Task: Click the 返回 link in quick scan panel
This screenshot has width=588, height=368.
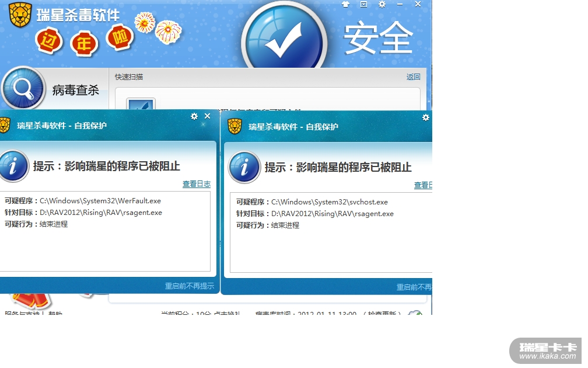Action: (413, 77)
